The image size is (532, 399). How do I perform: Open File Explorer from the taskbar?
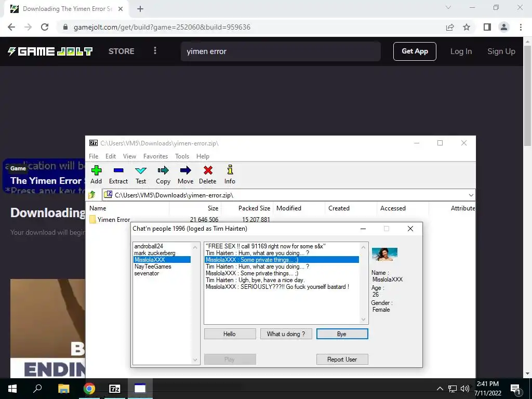click(63, 389)
